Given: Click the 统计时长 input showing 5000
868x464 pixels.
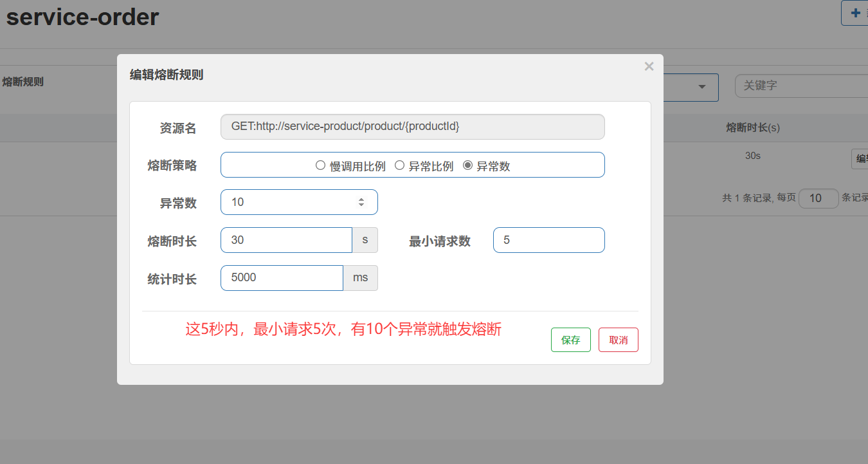Looking at the screenshot, I should tap(281, 278).
